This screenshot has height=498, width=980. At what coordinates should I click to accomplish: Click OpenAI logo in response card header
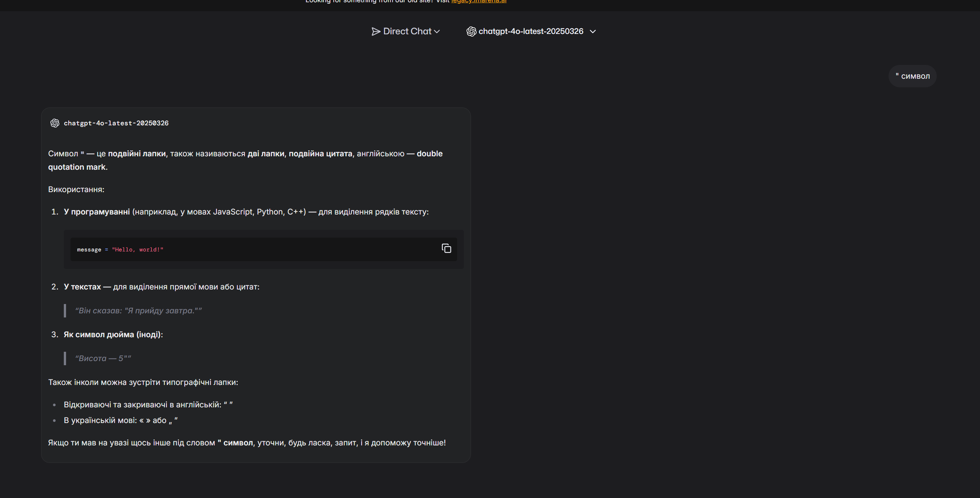click(x=55, y=123)
